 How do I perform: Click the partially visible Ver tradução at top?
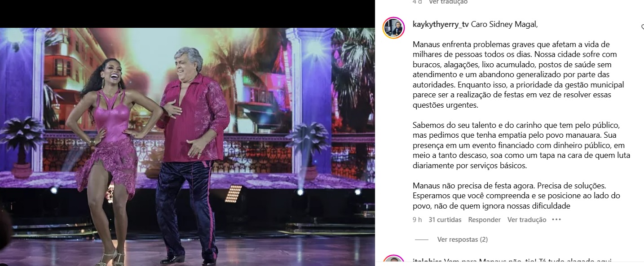(448, 2)
